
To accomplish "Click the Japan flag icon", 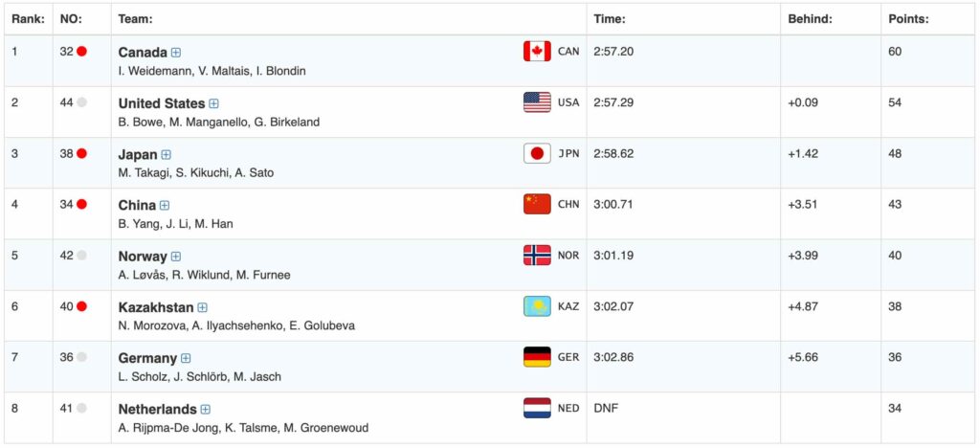I will click(537, 153).
